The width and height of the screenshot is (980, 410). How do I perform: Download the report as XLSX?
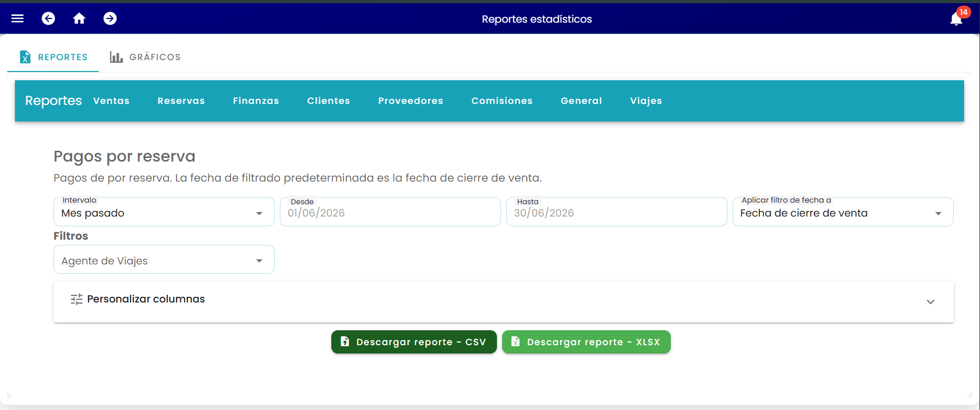(x=586, y=342)
